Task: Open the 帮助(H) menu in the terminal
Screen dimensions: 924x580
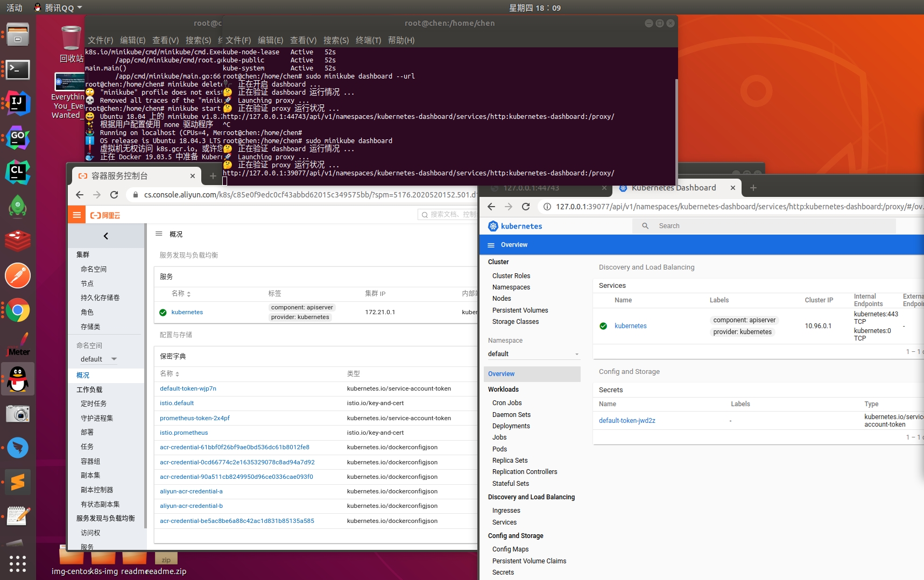Action: [401, 40]
